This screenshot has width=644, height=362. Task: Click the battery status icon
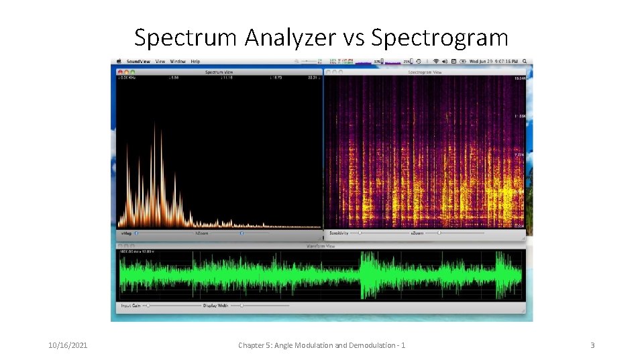(x=462, y=61)
